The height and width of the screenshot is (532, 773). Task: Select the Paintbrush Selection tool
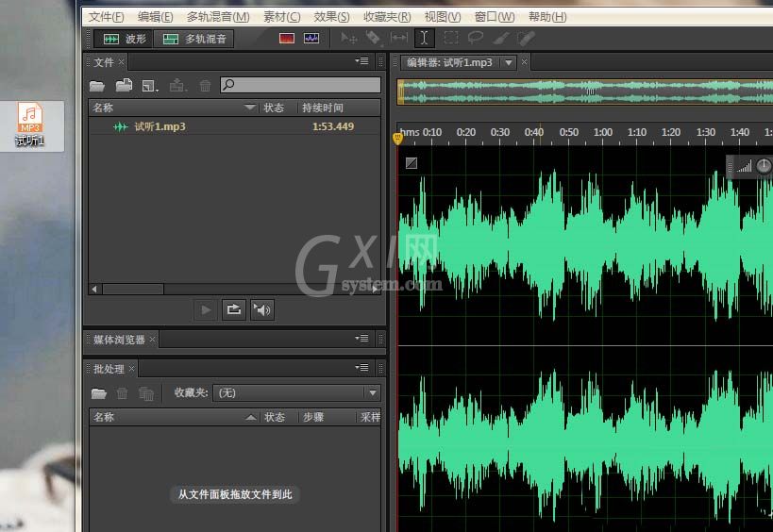(x=501, y=38)
